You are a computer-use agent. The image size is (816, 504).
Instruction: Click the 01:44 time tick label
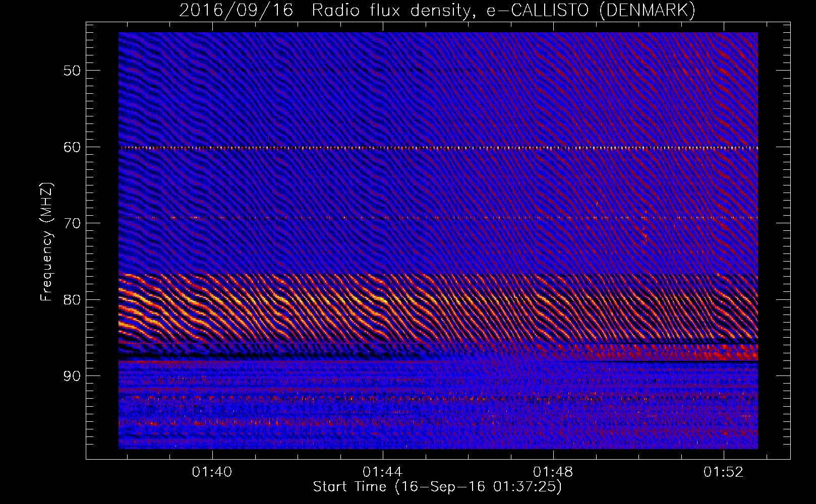pyautogui.click(x=382, y=472)
